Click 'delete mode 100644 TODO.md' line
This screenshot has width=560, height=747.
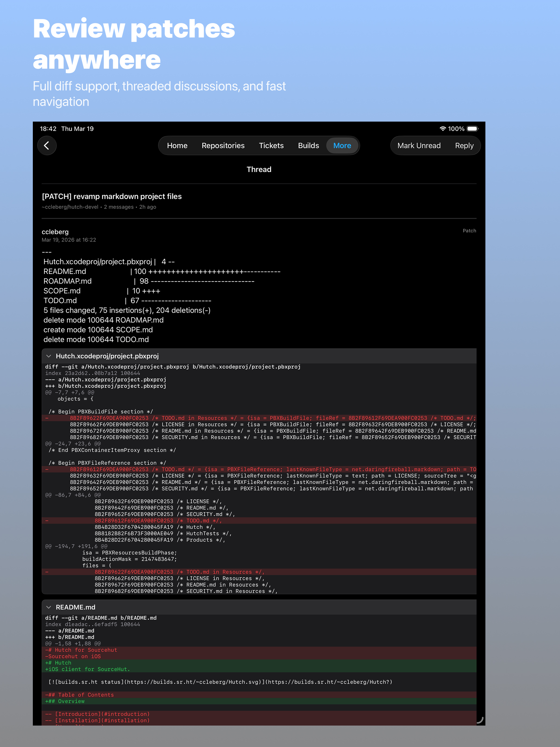[96, 340]
